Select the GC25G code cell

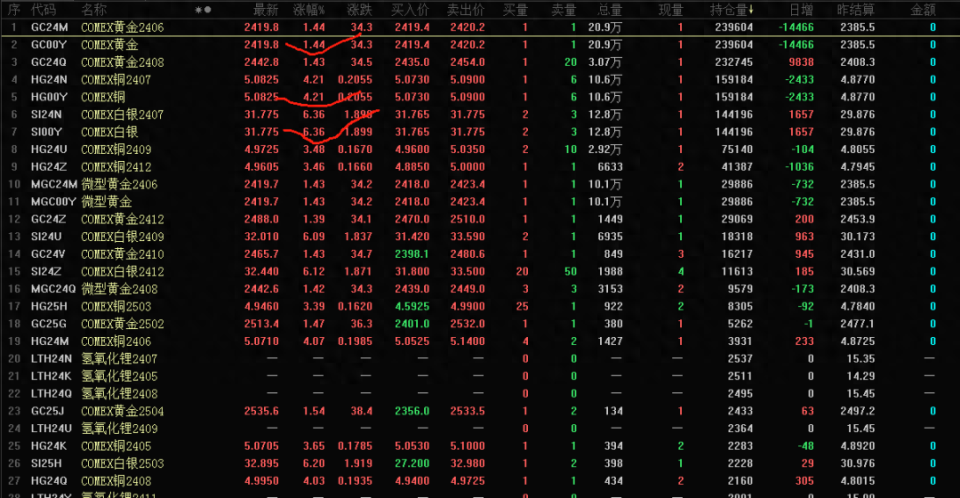tap(49, 324)
